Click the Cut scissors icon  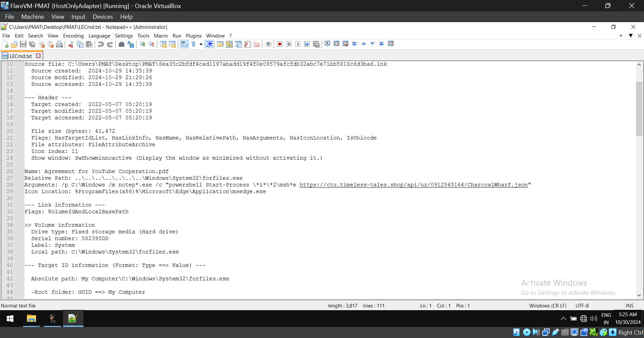[71, 44]
